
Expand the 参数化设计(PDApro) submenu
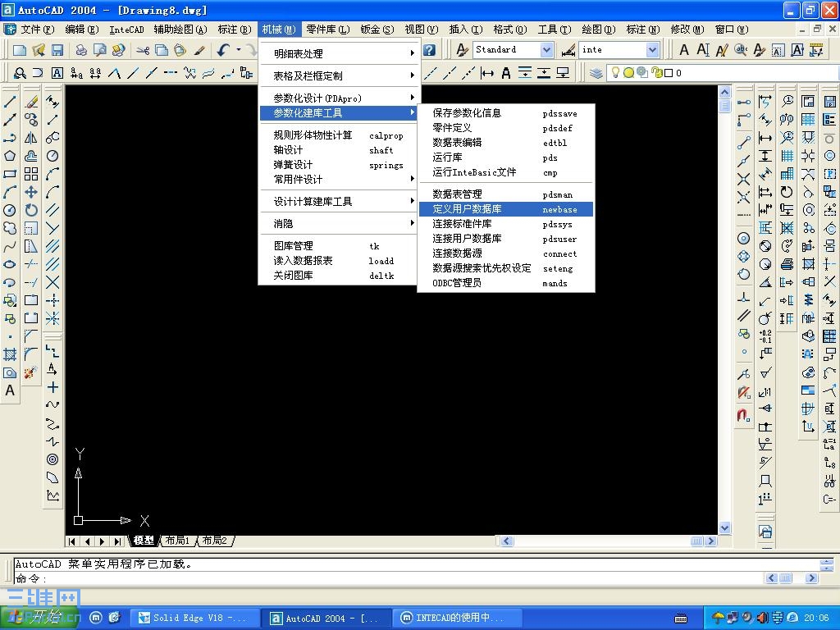pos(339,98)
